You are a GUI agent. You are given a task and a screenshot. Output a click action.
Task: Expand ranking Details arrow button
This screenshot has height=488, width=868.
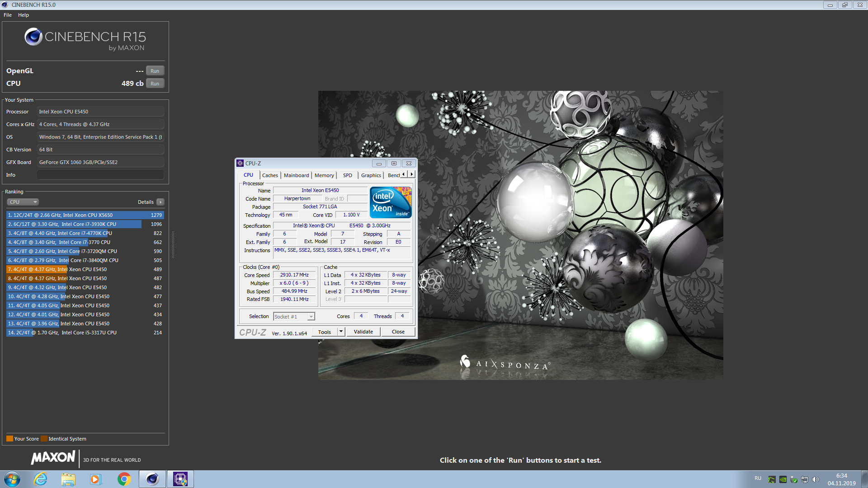160,202
